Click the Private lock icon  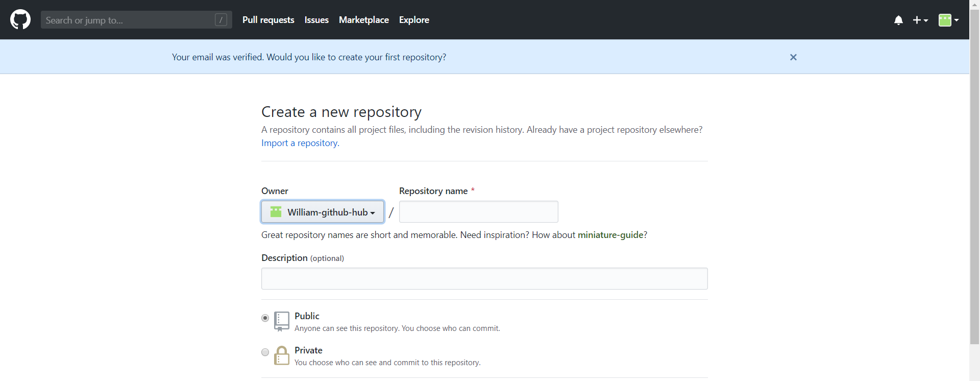pos(282,355)
